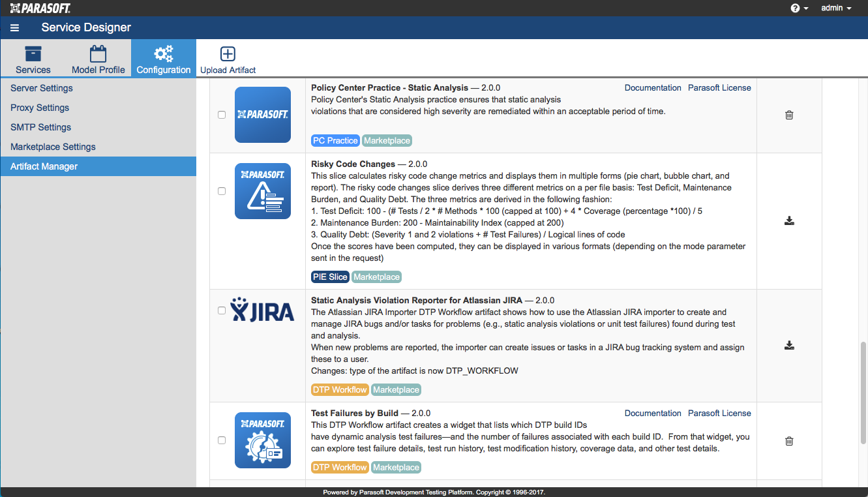Screen dimensions: 868x497
Task: Click the JIRA logo thumbnail
Action: 262,310
